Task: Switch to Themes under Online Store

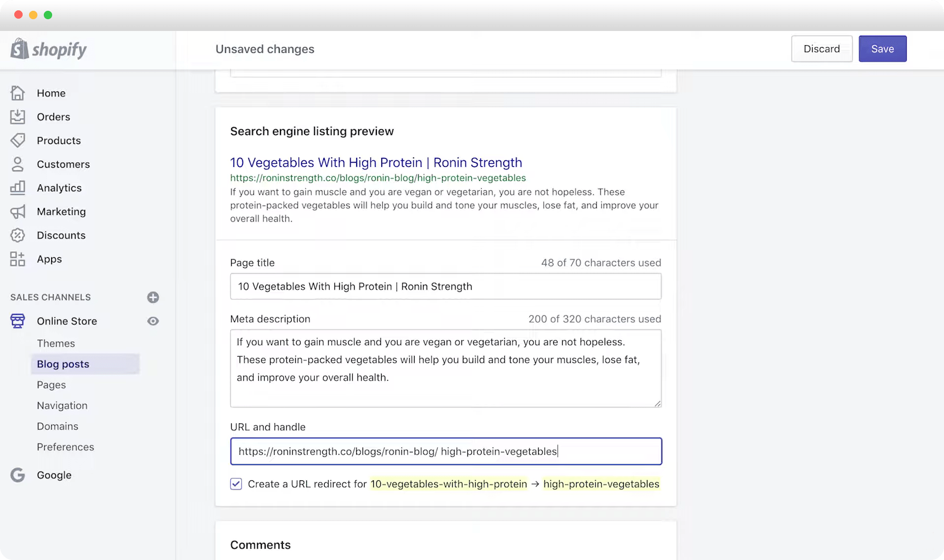Action: [x=56, y=343]
